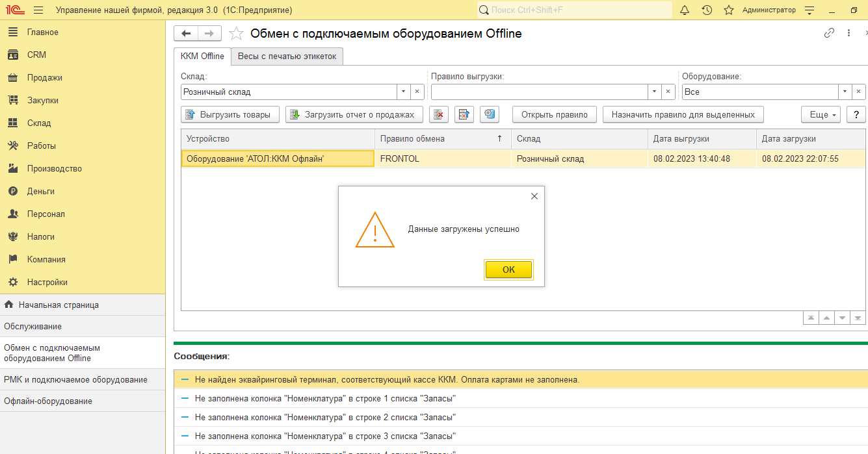Clear the Оборудование filter field

(x=859, y=92)
